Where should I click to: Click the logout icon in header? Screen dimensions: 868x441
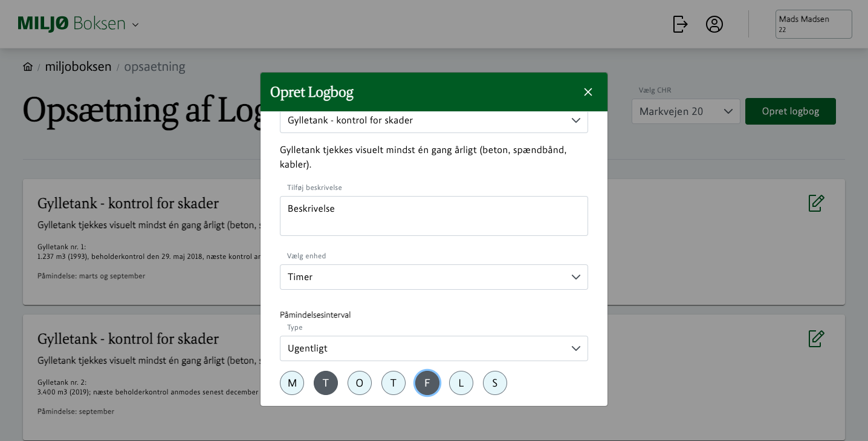[680, 24]
